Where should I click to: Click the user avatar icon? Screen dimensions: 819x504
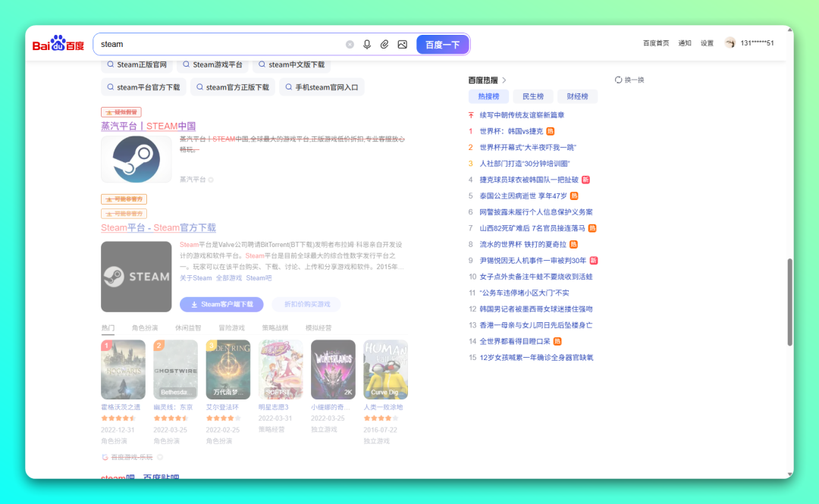[x=730, y=43]
